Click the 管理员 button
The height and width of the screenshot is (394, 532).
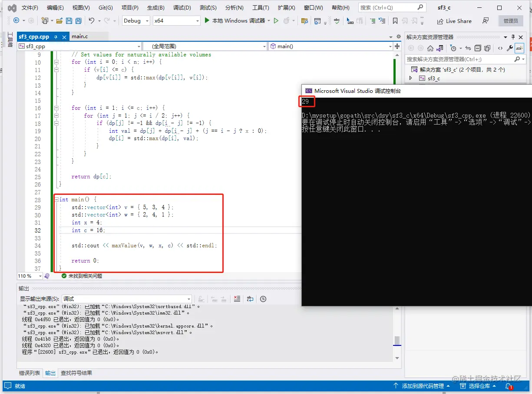[511, 21]
